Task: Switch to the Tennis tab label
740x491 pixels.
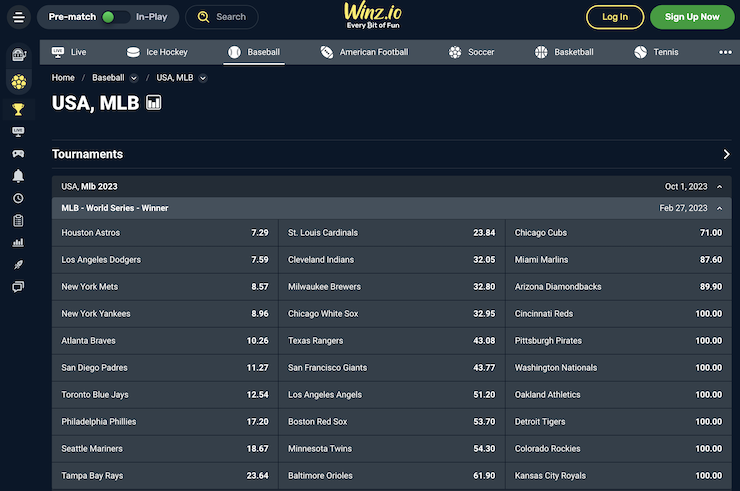Action: pos(665,52)
